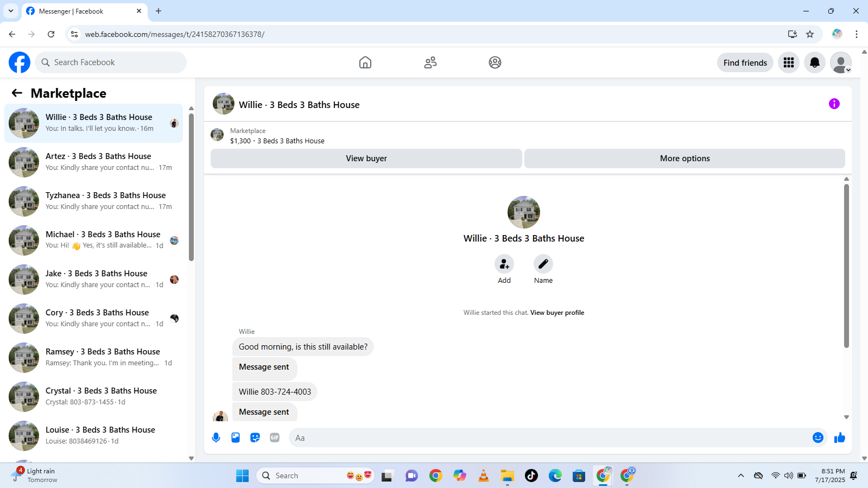
Task: Open the Microsoft Store taskbar icon
Action: click(579, 476)
